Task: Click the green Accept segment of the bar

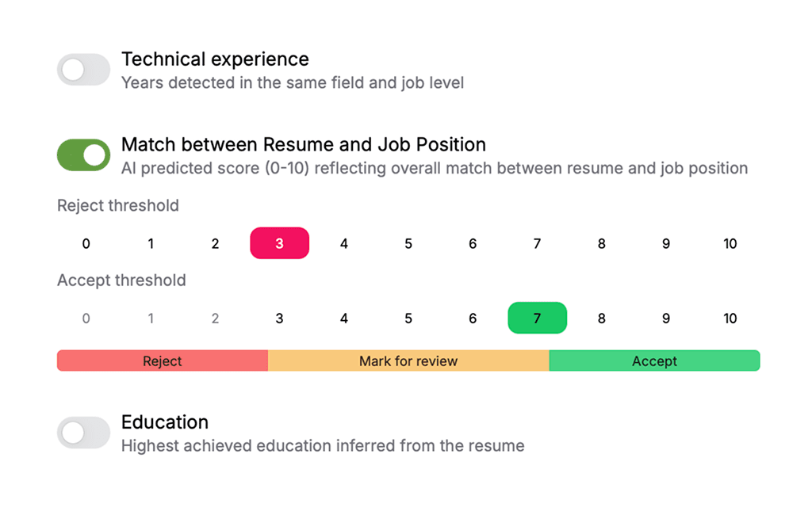Action: [654, 360]
